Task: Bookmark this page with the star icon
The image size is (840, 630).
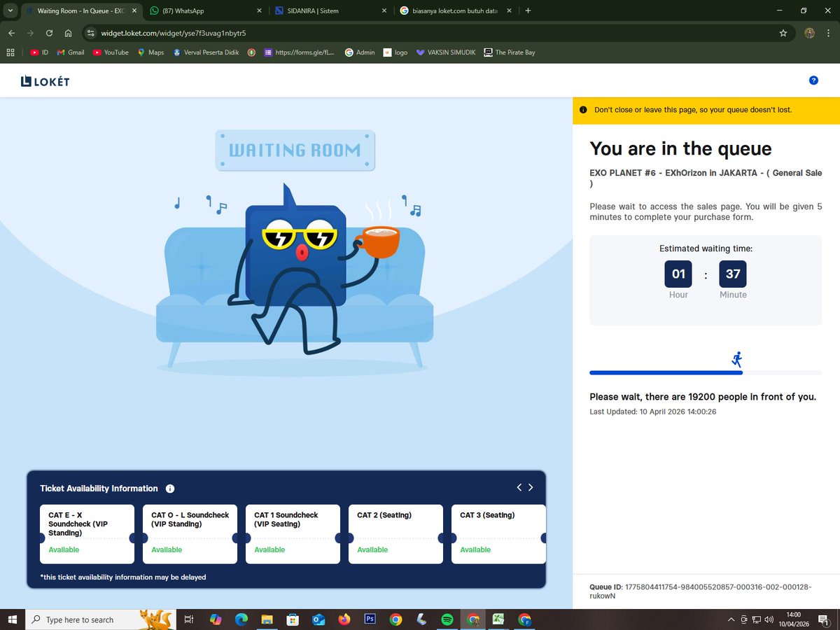Action: (783, 33)
